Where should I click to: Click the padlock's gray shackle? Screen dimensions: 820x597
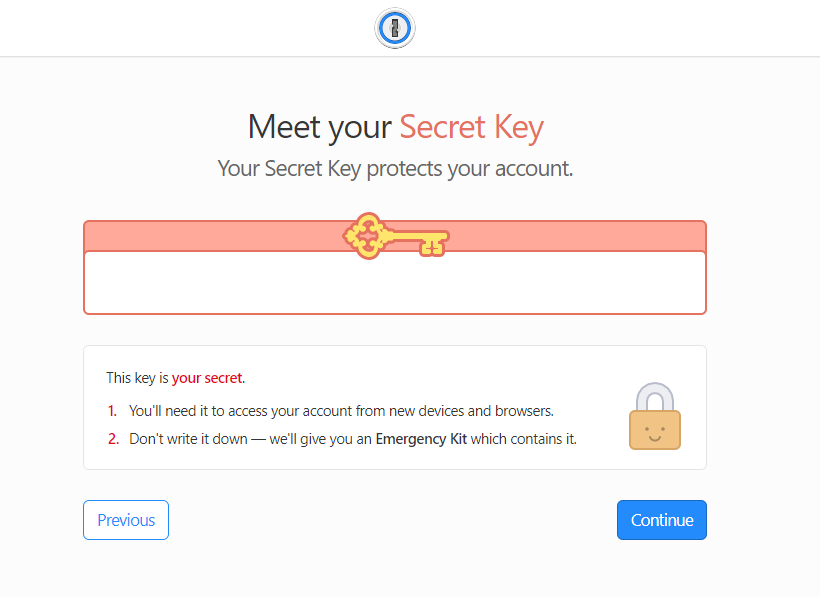tap(655, 397)
